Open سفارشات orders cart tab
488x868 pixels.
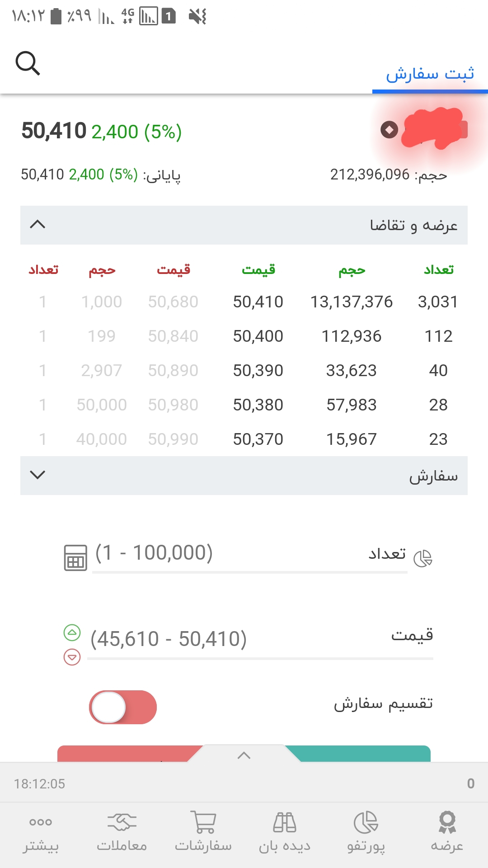[x=203, y=831]
